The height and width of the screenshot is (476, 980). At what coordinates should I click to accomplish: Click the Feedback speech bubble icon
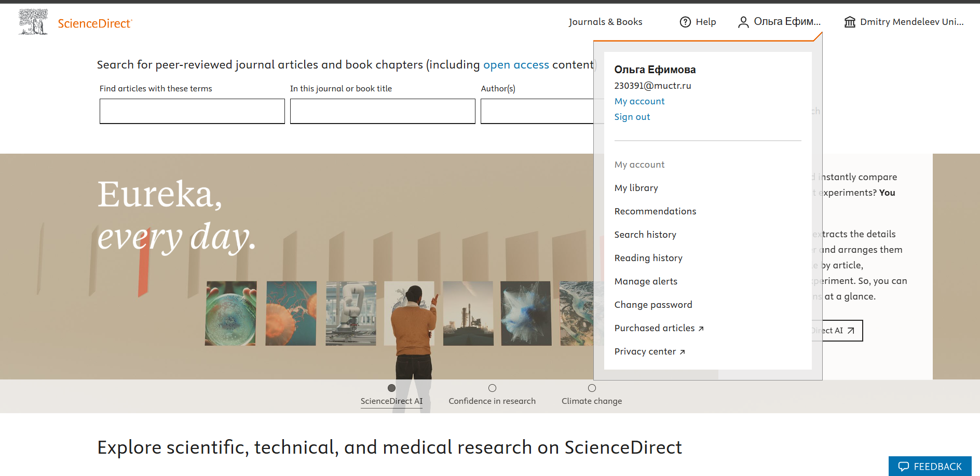[x=904, y=466]
